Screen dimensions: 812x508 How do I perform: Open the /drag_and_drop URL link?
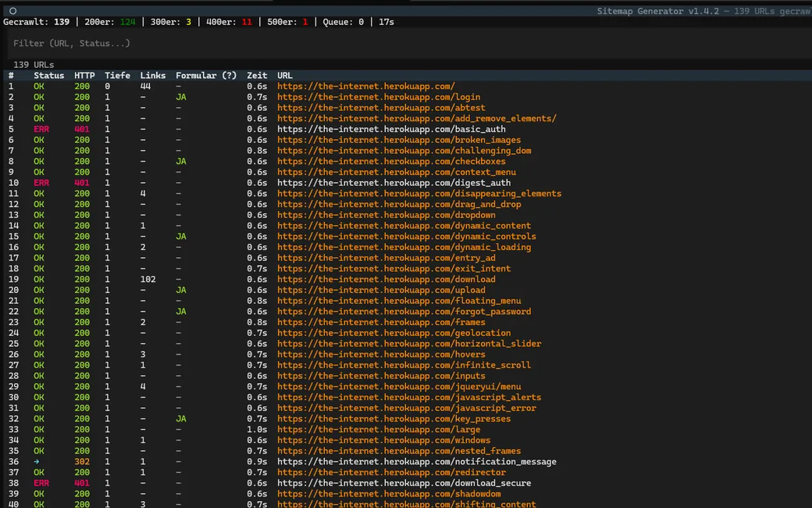point(399,204)
